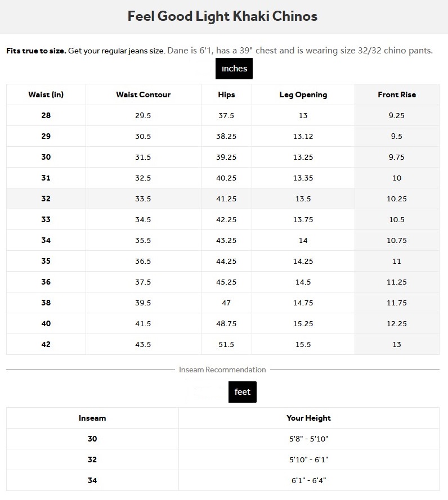Click the Waist (in) column header
448x500 pixels.
click(x=46, y=94)
